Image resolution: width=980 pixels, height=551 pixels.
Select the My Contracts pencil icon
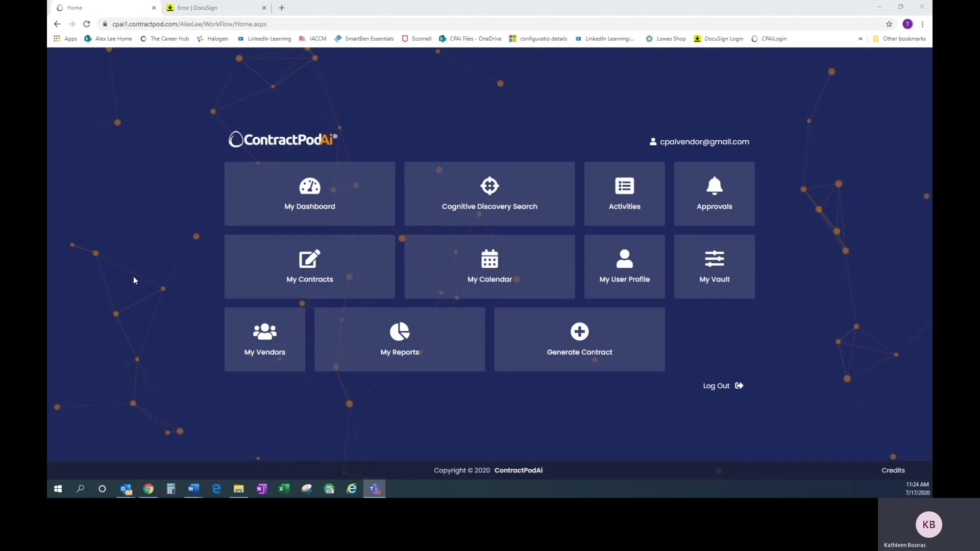309,259
